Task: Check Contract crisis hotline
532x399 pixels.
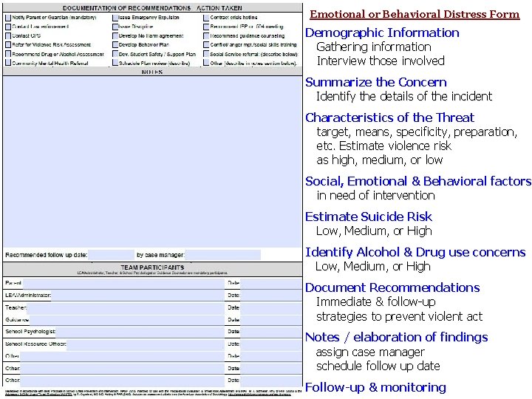Action: pos(206,17)
